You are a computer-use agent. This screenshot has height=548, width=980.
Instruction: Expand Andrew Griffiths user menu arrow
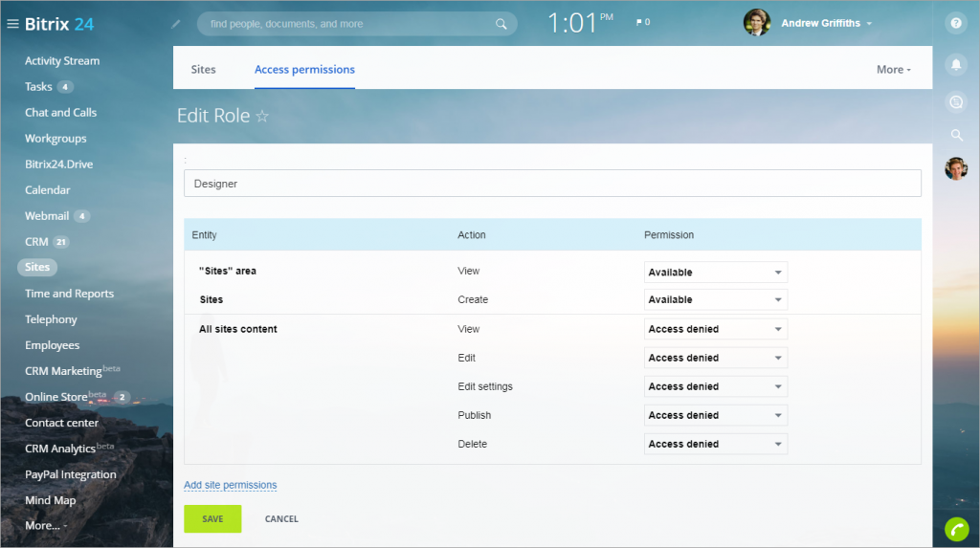click(869, 24)
